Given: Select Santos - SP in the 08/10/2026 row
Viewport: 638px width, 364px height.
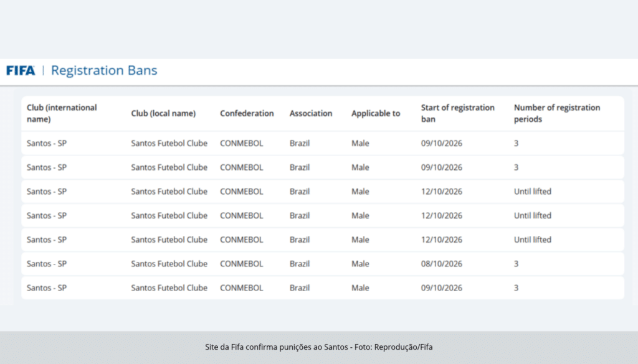Looking at the screenshot, I should click(47, 264).
